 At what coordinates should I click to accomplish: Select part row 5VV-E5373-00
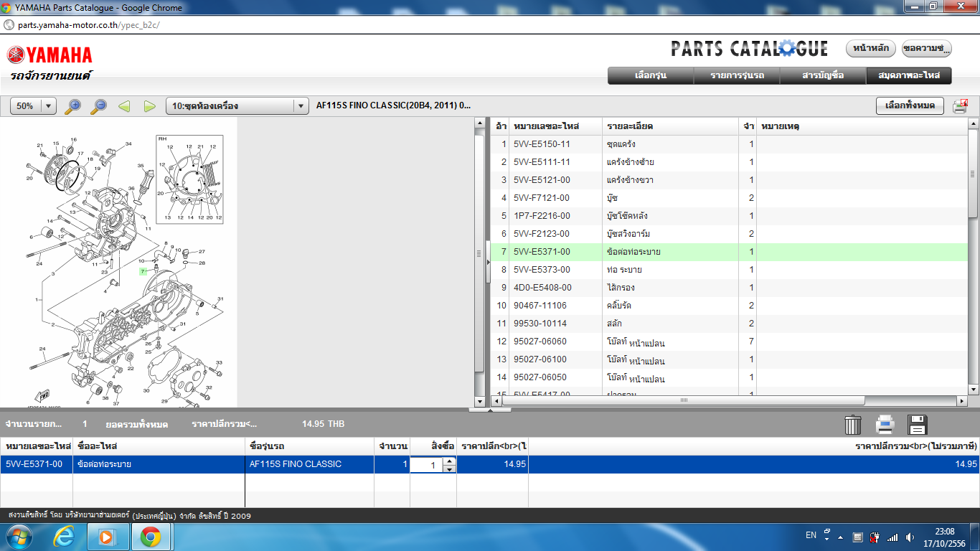[x=729, y=270]
